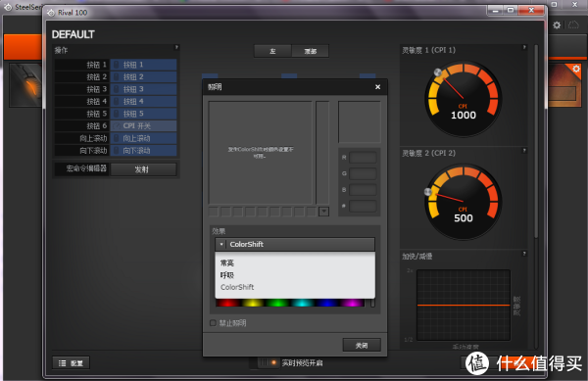Minimize the Rival 100 window
The height and width of the screenshot is (381, 588).
pyautogui.click(x=495, y=11)
